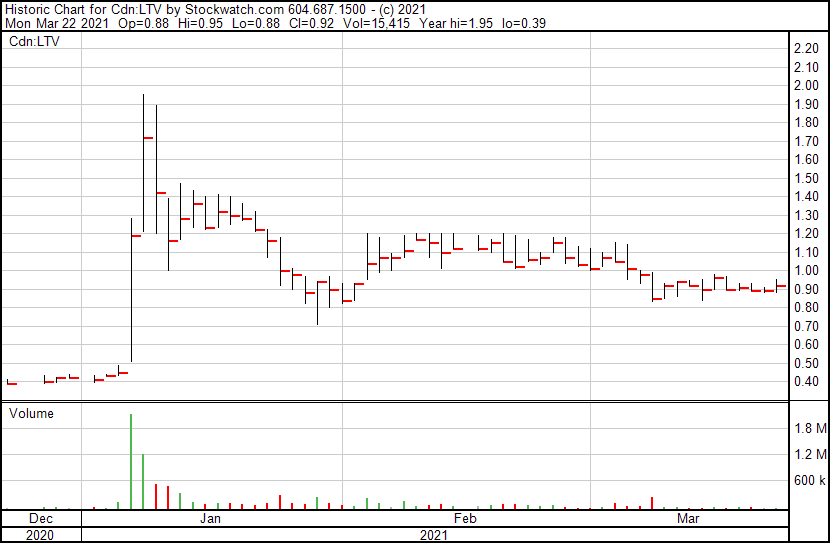Click the price bar peaking at 1.95
The height and width of the screenshot is (543, 830).
[x=143, y=162]
